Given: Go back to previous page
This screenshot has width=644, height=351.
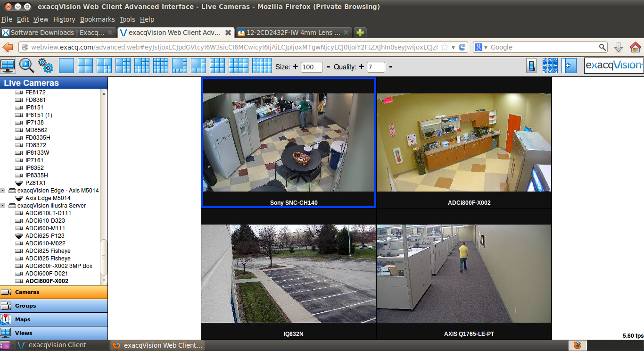Looking at the screenshot, I should click(8, 47).
